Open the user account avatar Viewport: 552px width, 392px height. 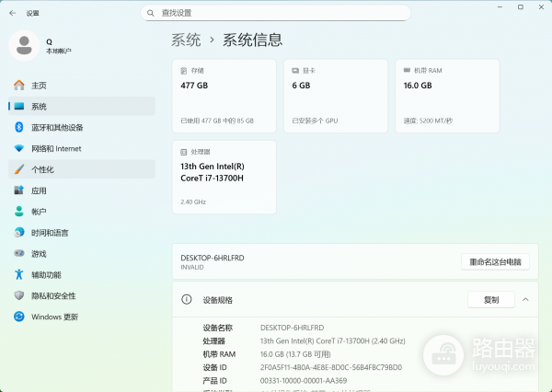tap(24, 45)
